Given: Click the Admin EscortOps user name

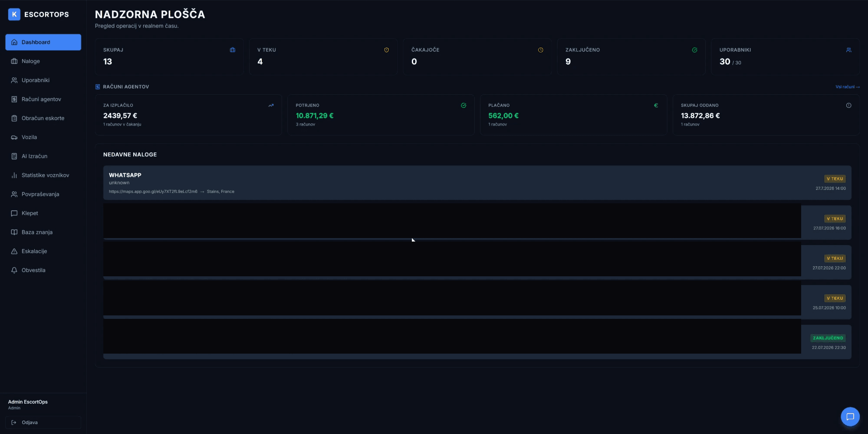Looking at the screenshot, I should [28, 402].
